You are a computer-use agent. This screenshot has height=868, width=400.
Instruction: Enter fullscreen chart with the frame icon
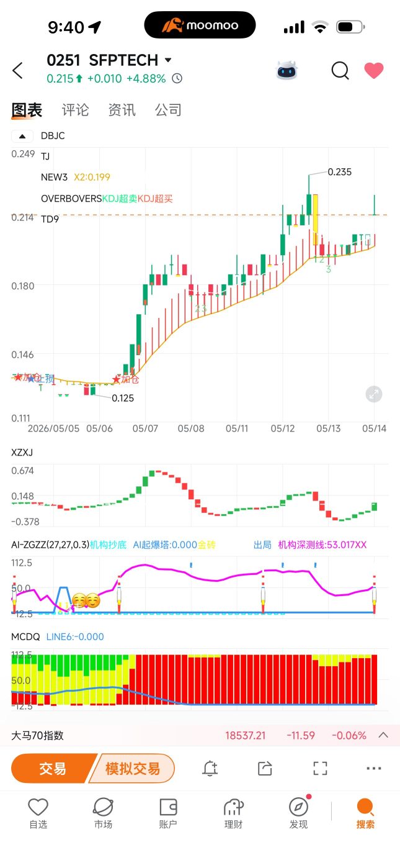pyautogui.click(x=320, y=768)
